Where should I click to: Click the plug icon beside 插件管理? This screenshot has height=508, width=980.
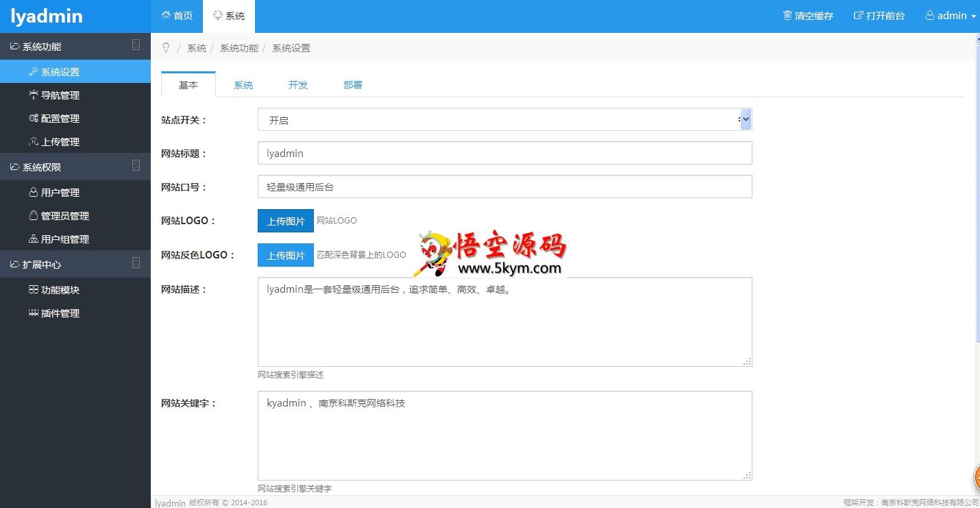point(33,313)
